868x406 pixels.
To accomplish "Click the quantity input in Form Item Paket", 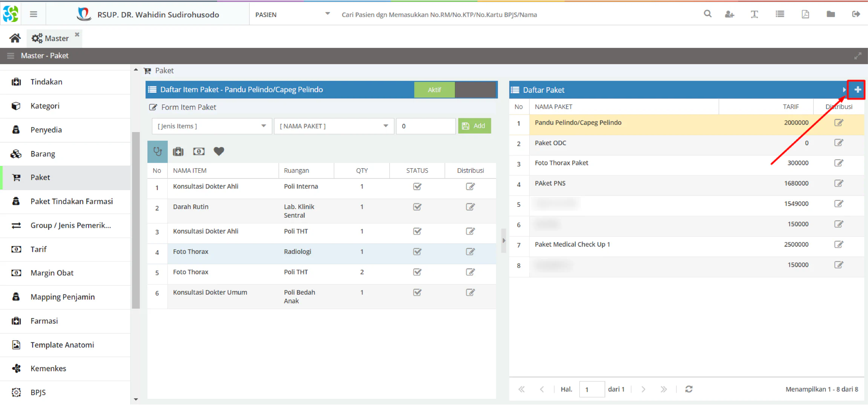I will (426, 126).
